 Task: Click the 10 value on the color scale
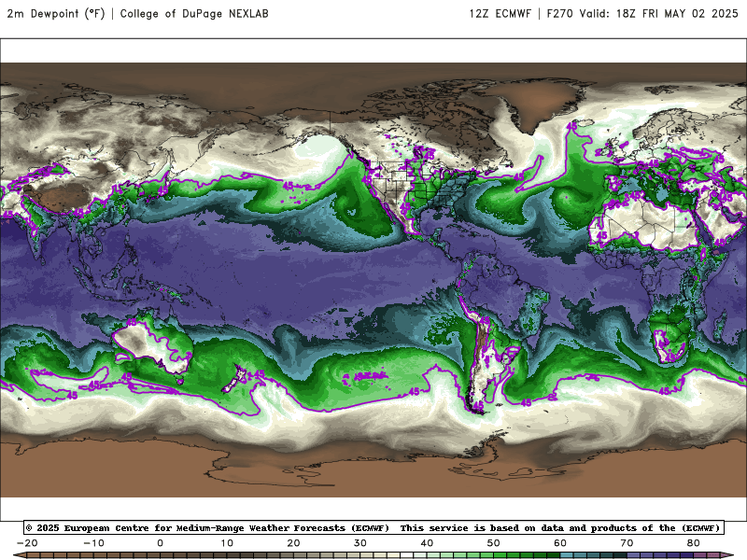click(x=227, y=543)
